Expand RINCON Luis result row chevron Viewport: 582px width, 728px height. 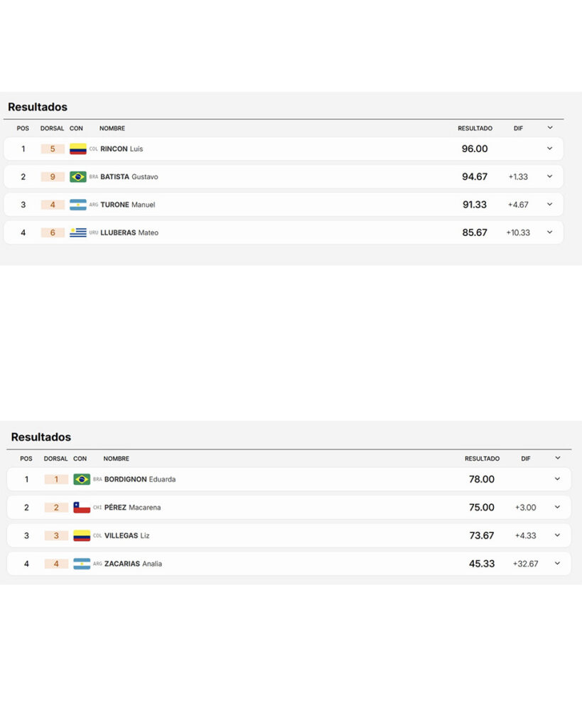pyautogui.click(x=549, y=149)
